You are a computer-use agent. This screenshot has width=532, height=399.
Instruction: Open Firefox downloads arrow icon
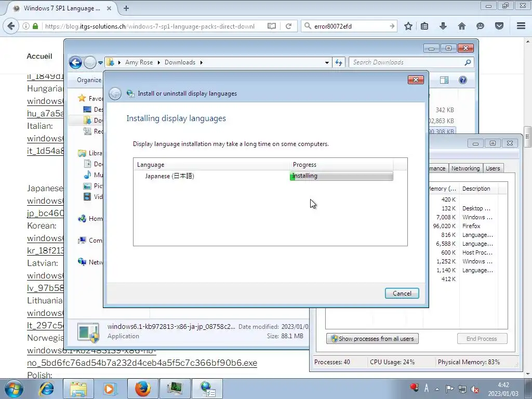click(443, 26)
